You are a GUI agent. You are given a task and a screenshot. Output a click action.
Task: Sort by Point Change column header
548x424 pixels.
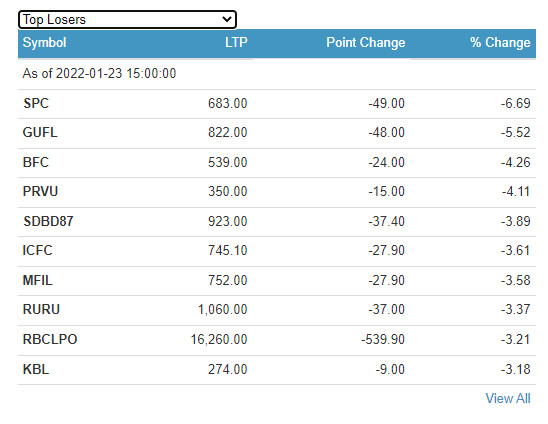[366, 43]
